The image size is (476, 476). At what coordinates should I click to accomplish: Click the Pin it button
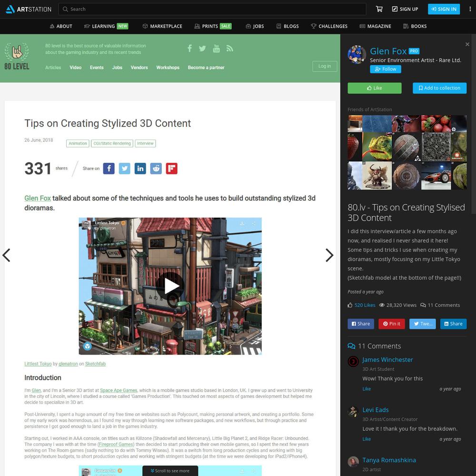coord(391,324)
